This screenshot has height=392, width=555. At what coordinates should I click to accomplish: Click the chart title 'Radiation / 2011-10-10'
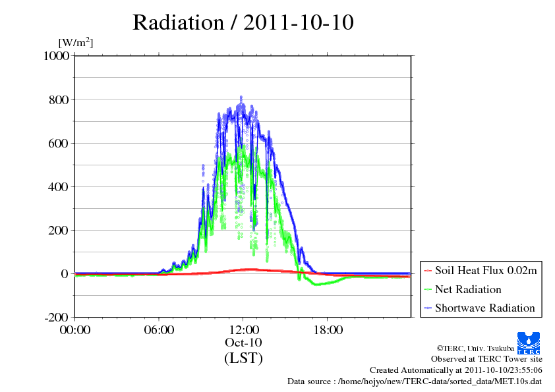click(243, 22)
